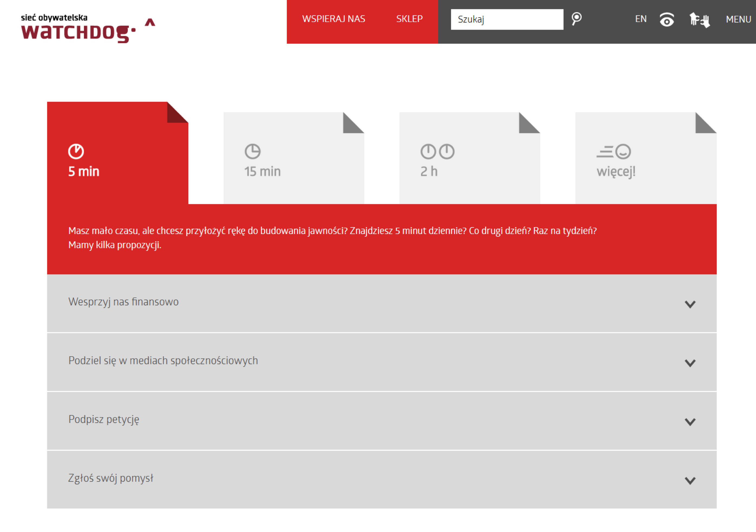Screen dimensions: 756x532
Task: Click the magnifier search icon
Action: tap(576, 19)
